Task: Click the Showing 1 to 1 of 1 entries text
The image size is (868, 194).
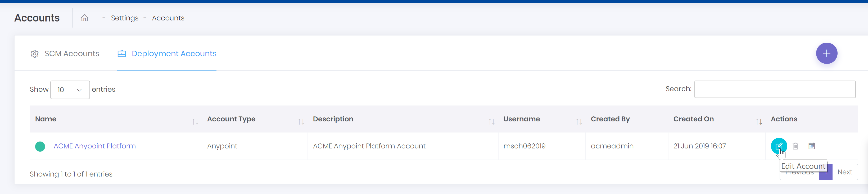Action: tap(71, 174)
